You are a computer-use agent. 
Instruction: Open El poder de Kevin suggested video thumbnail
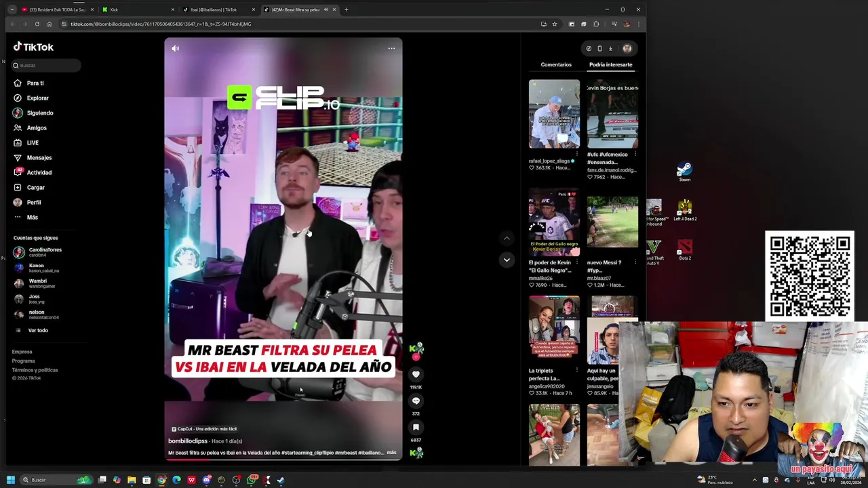554,222
